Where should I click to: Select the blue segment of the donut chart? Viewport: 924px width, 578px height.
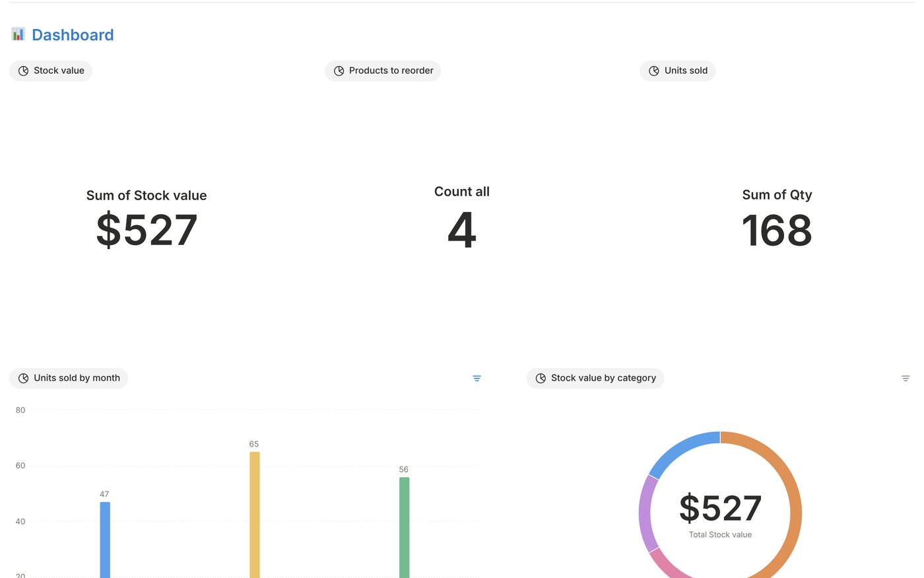680,450
